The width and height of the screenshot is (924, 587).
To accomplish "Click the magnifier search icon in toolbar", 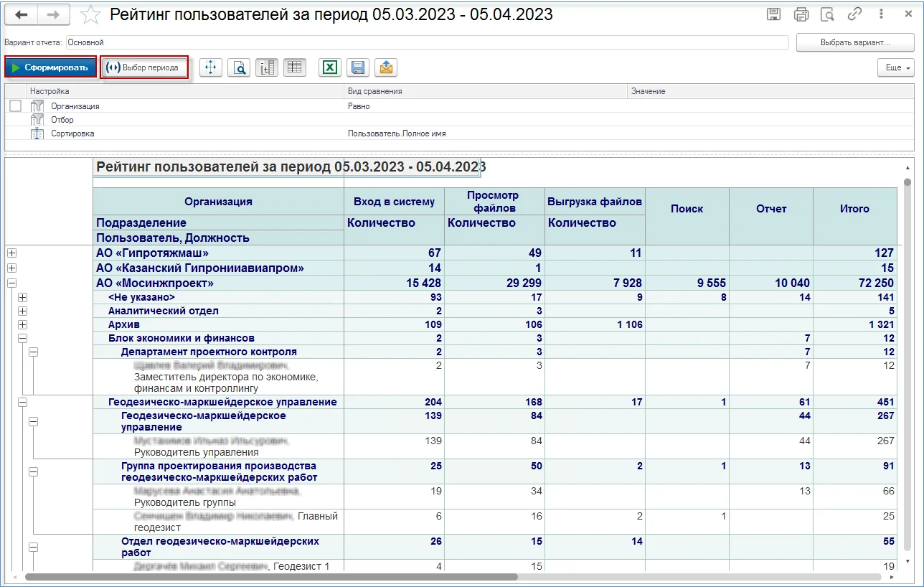I will 240,67.
